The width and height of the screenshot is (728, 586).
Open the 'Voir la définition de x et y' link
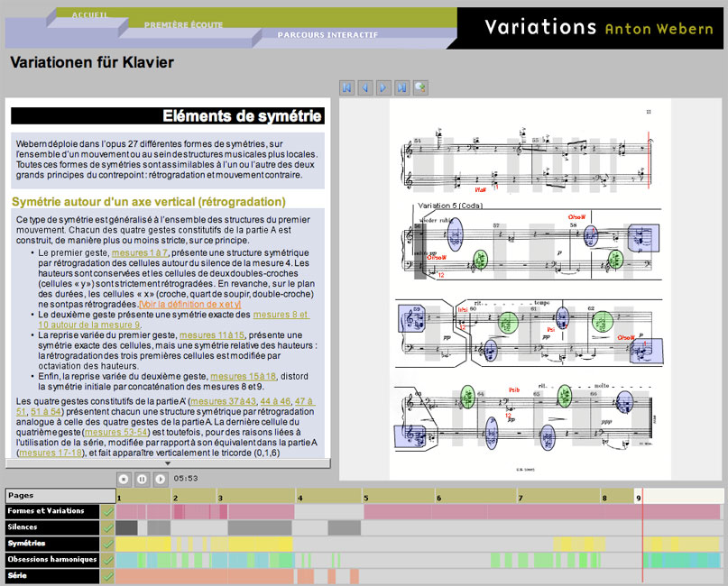point(189,305)
